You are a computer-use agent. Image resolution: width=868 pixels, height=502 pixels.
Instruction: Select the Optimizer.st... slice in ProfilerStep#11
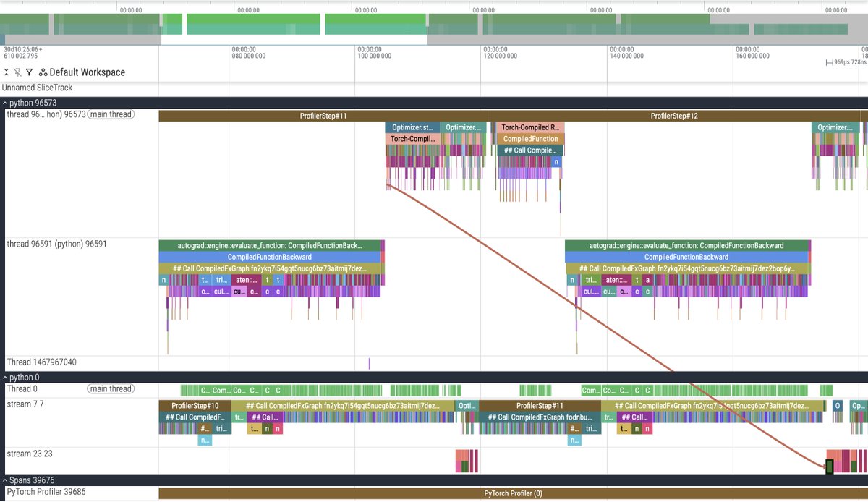(412, 127)
